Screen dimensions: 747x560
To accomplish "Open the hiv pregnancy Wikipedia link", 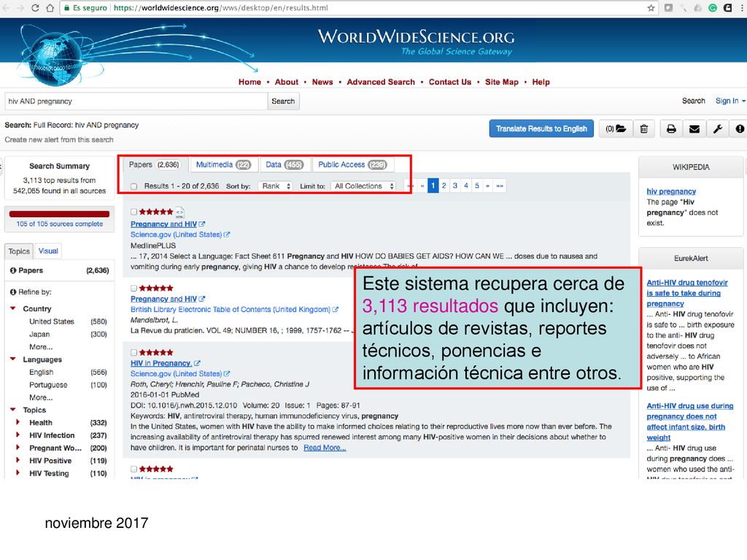I will coord(671,192).
